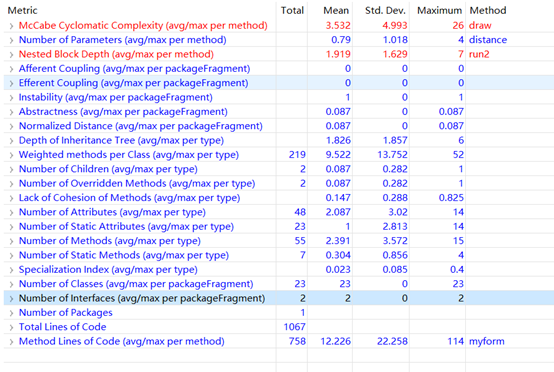Select Number of Static Methods label
The image size is (554, 372).
124,255
